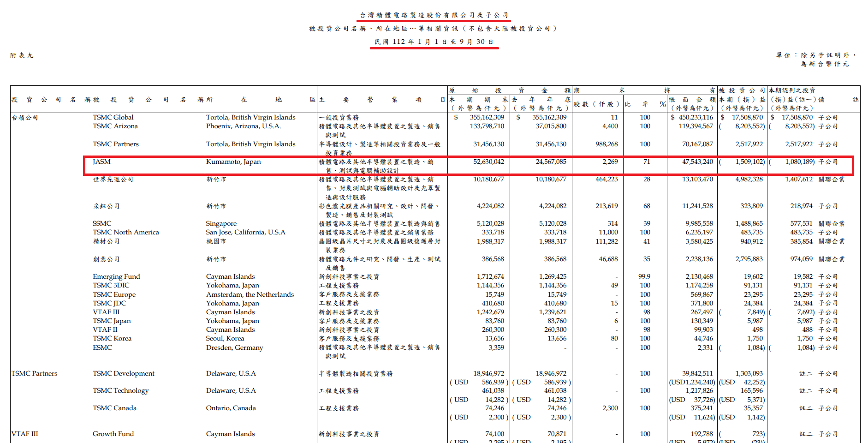
Task: Click the 股數（仟股） column header
Action: pyautogui.click(x=597, y=104)
